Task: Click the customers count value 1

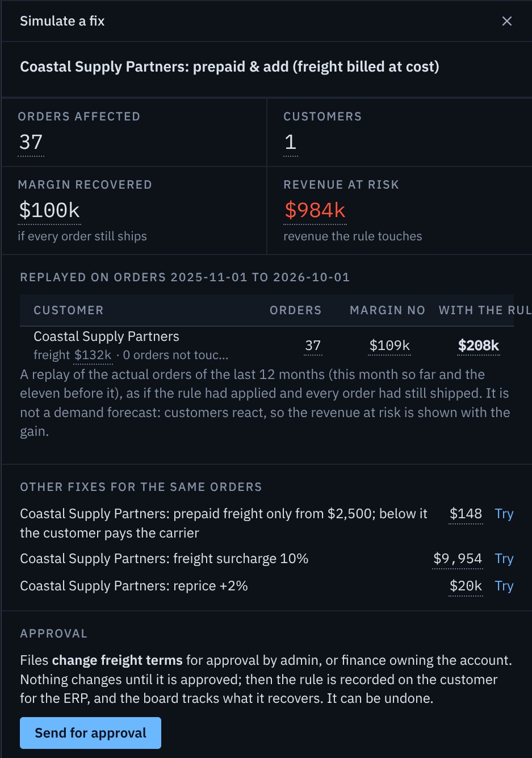Action: [290, 142]
